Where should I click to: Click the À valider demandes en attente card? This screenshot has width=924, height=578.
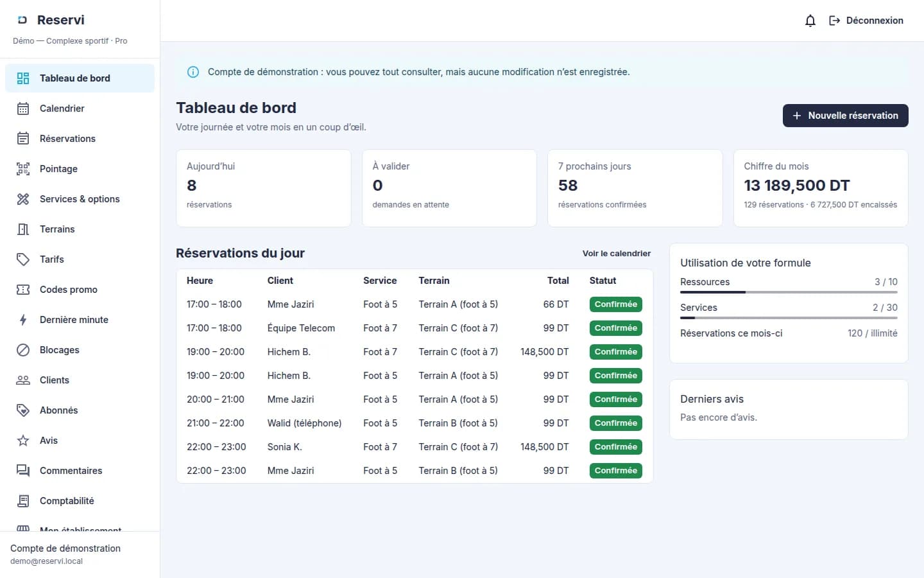pos(449,188)
